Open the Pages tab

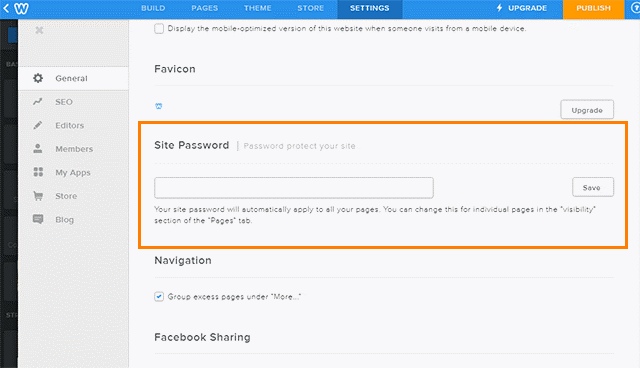click(204, 8)
